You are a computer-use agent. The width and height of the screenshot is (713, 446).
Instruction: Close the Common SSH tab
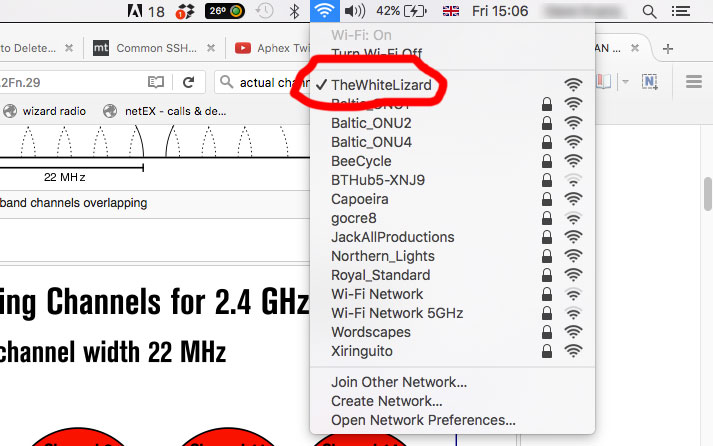(211, 48)
